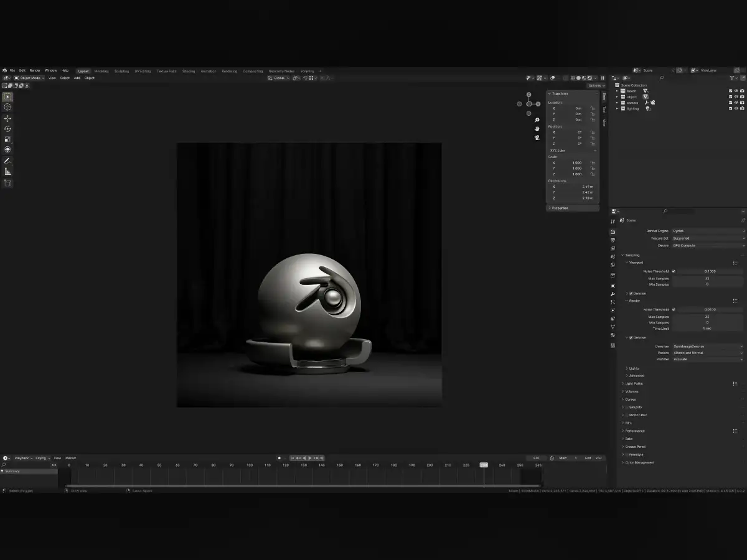Select the Select Box tool
Viewport: 747px width, 560px height.
click(7, 97)
